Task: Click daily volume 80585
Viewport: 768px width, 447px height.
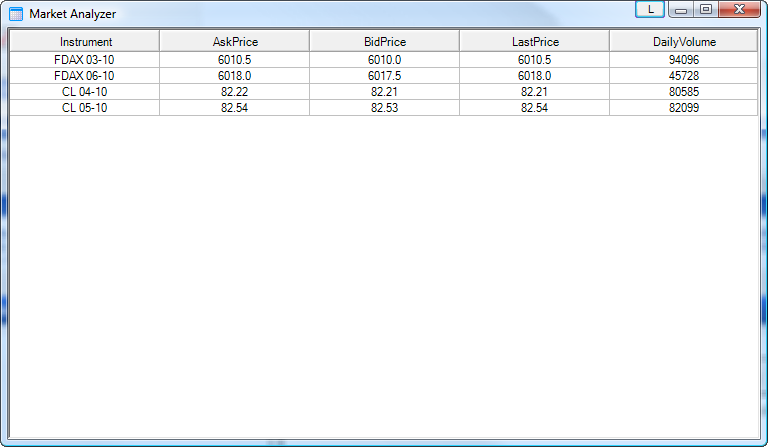Action: click(684, 92)
